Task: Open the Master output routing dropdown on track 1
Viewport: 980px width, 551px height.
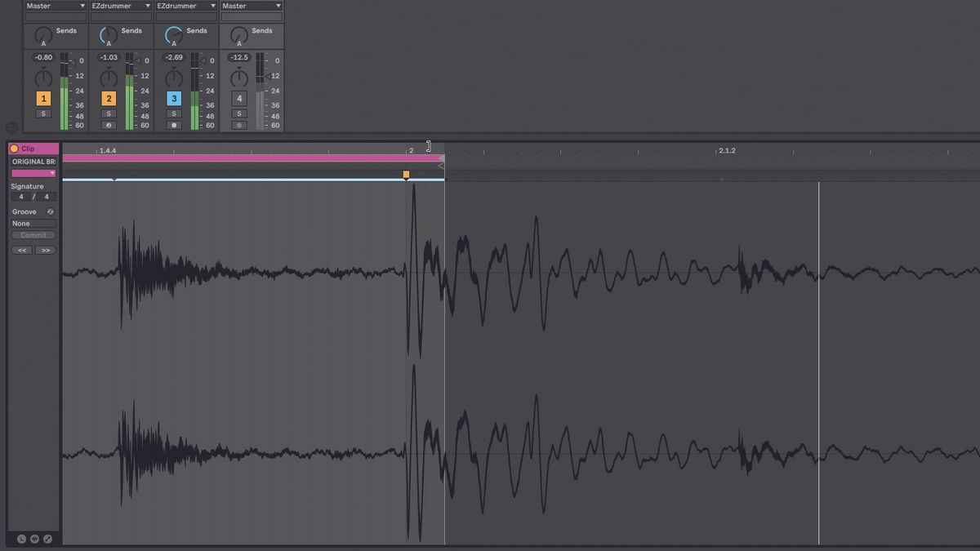Action: 55,5
